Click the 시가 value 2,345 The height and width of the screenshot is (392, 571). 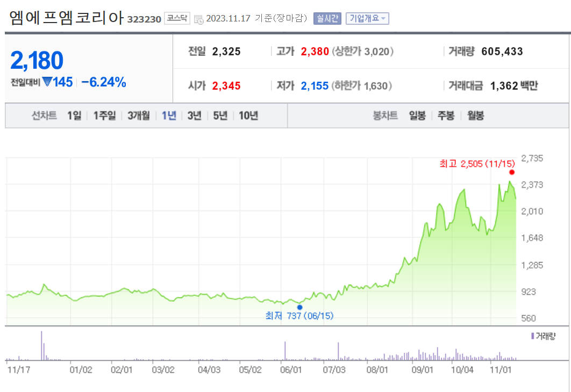[x=226, y=86]
